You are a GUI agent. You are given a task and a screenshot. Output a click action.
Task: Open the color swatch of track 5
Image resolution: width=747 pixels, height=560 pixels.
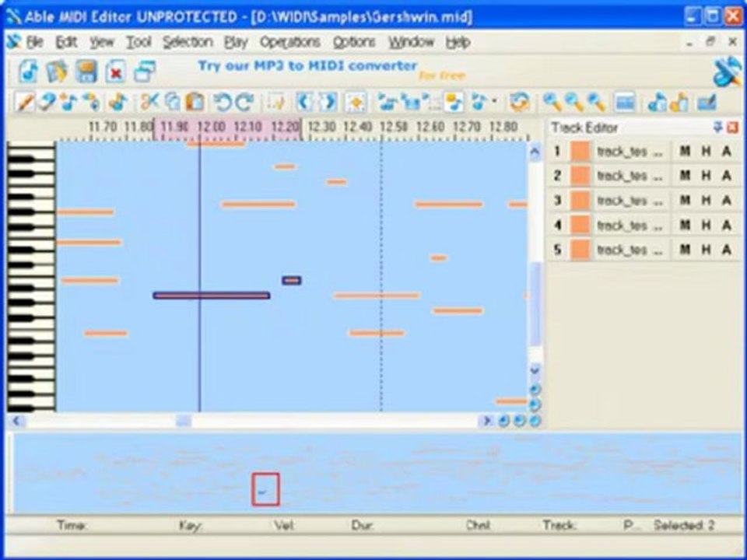580,249
